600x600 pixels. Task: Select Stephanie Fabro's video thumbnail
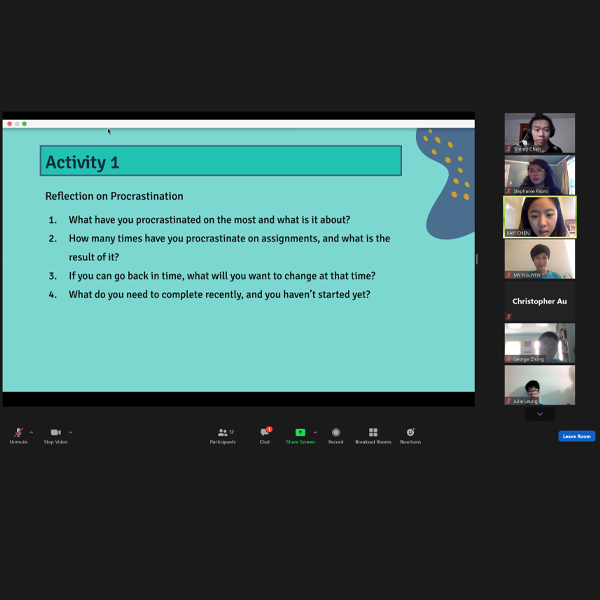click(x=540, y=175)
